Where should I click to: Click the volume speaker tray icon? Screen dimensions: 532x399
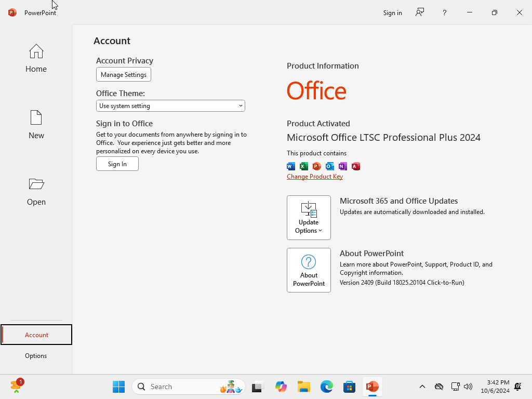click(x=468, y=387)
